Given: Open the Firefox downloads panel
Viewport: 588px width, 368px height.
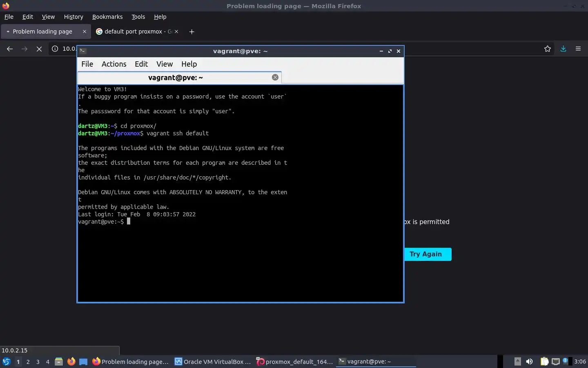Looking at the screenshot, I should point(563,49).
